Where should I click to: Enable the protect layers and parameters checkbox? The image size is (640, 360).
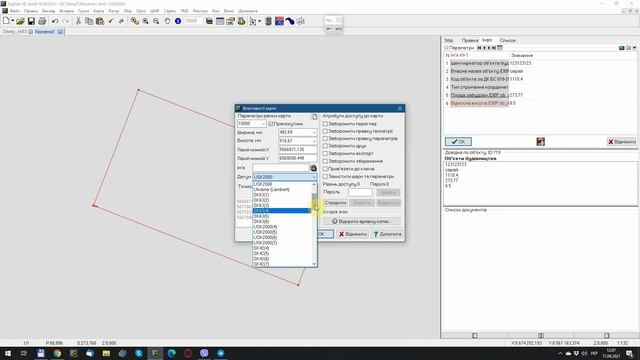[x=325, y=177]
